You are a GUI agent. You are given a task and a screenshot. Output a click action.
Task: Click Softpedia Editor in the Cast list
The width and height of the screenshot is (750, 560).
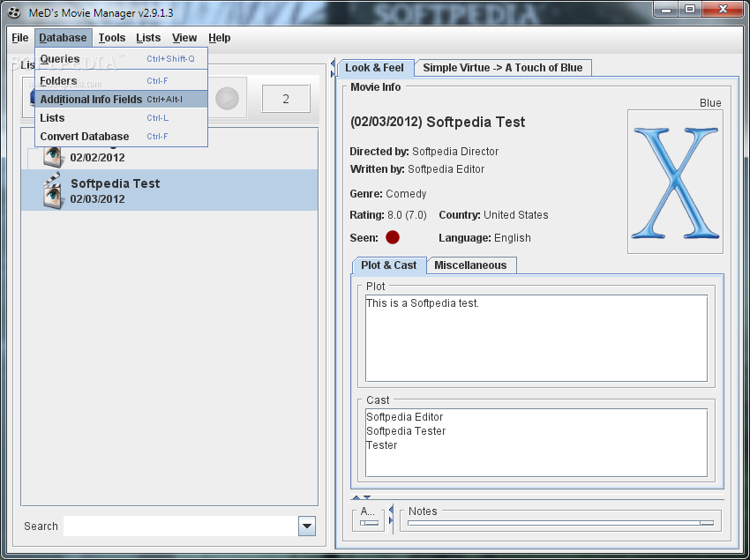[405, 417]
